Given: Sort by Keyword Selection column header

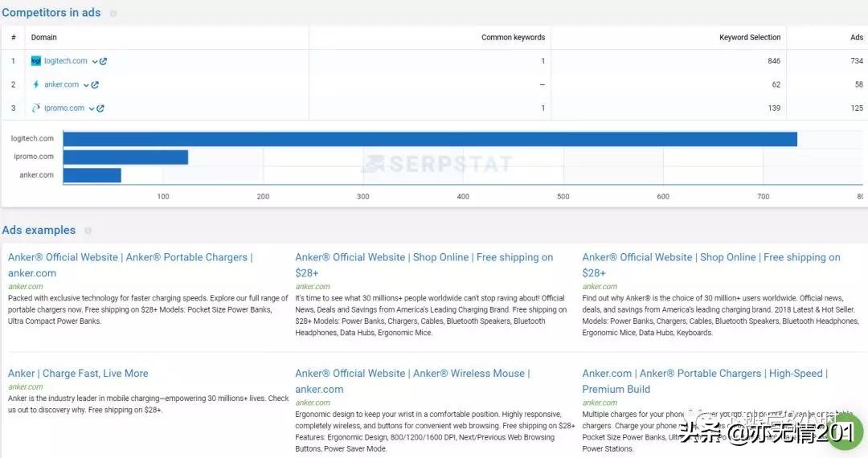Looking at the screenshot, I should [750, 37].
